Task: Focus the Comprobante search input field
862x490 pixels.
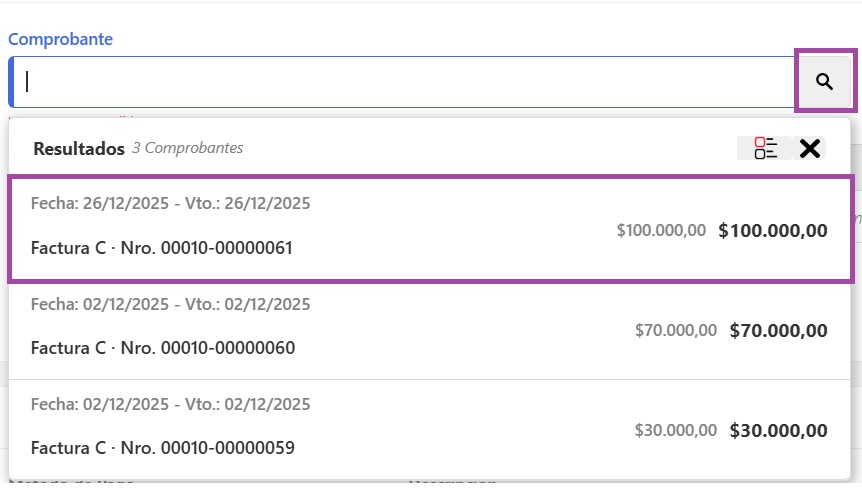Action: coord(400,82)
